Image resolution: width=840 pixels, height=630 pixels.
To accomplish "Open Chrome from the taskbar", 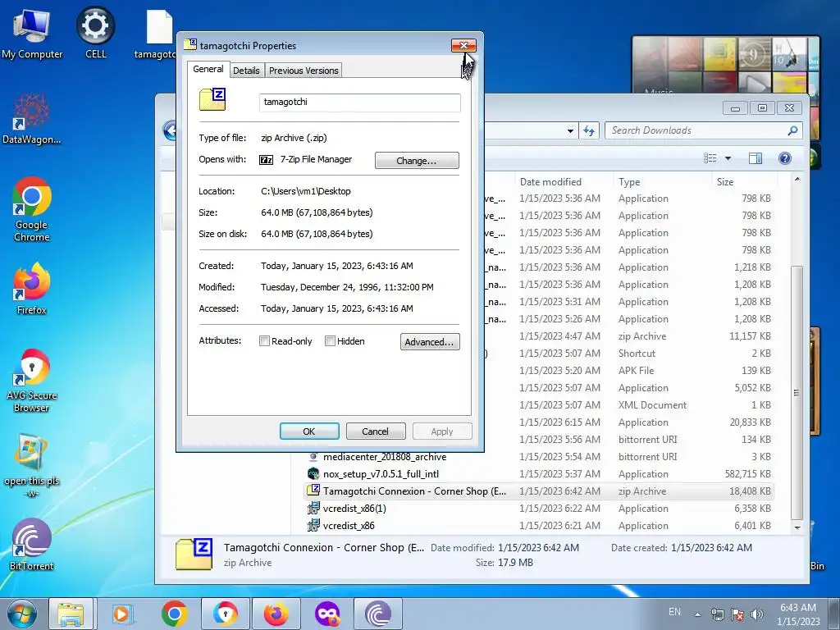I will [175, 614].
